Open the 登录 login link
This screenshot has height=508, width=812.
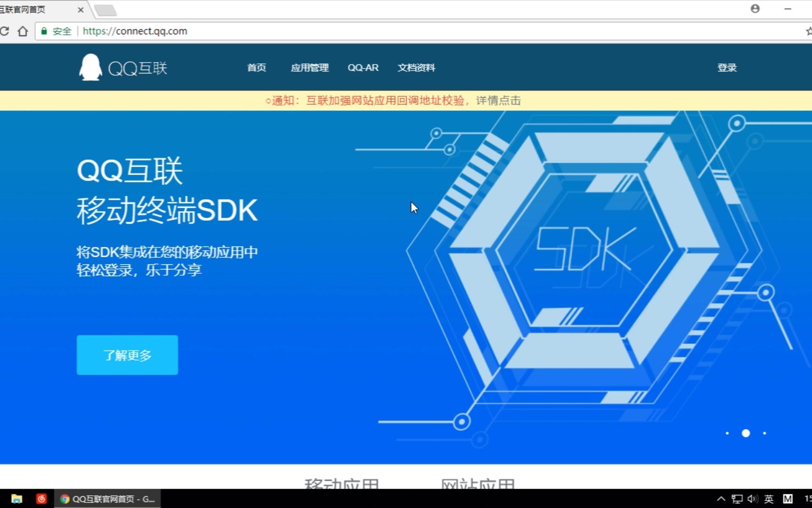tap(727, 67)
